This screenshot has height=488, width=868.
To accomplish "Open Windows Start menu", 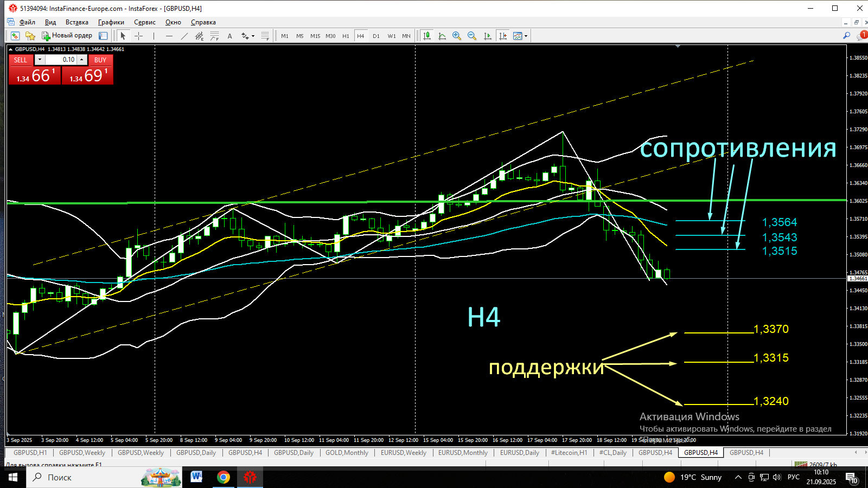I will point(13,477).
